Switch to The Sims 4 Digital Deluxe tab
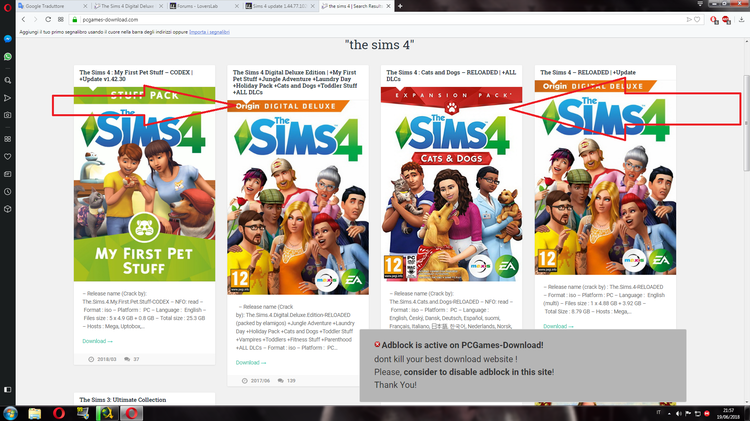This screenshot has height=421, width=750. [129, 6]
